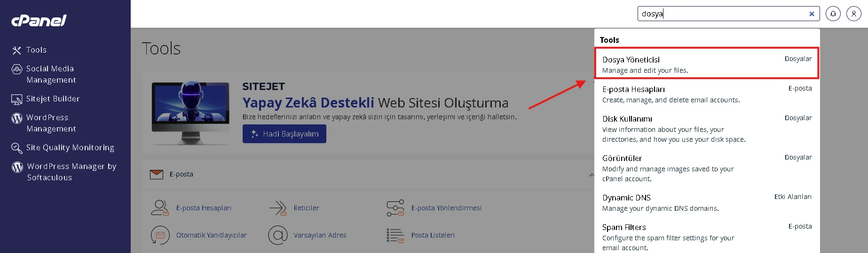Open the user account menu icon
Viewport: 868px width, 253px height.
pyautogui.click(x=854, y=14)
